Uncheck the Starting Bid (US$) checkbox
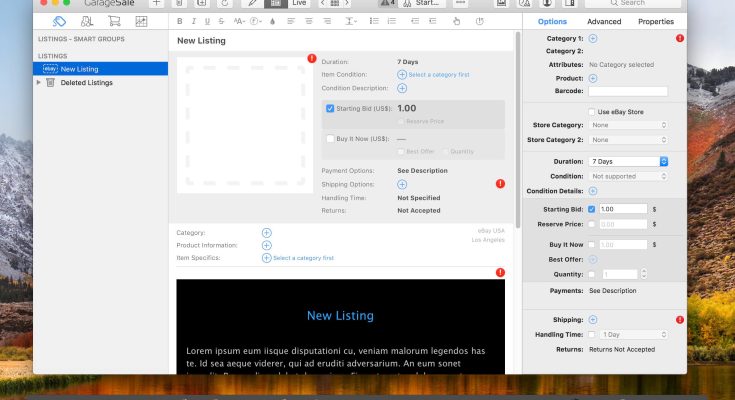 (x=331, y=108)
